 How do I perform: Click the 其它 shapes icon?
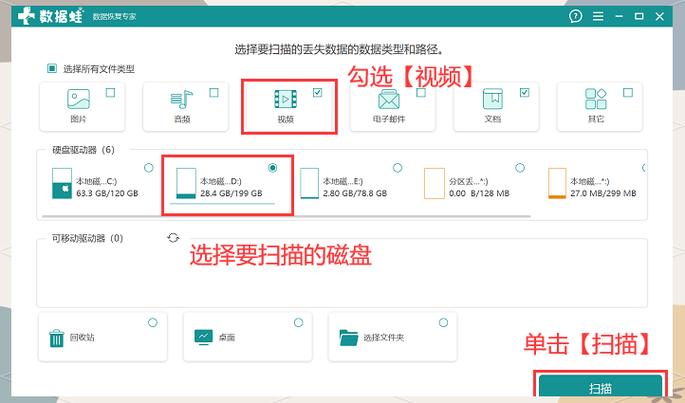(x=596, y=99)
